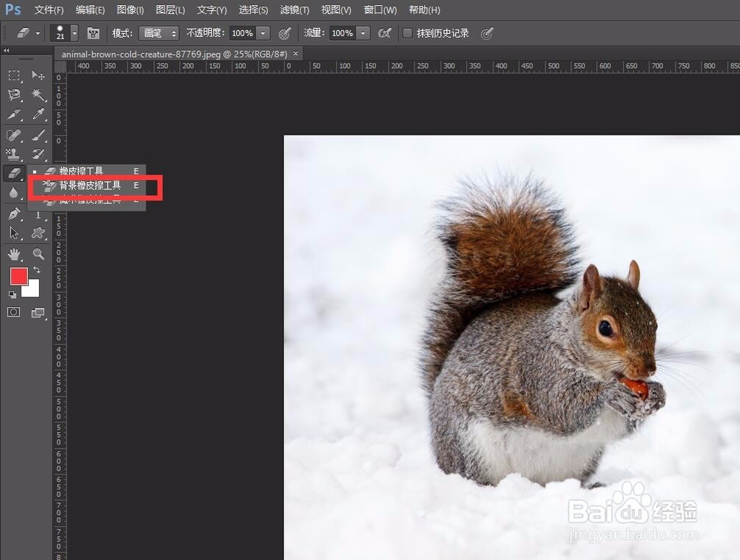The height and width of the screenshot is (560, 740).
Task: Select the Path Selection arrow tool
Action: click(x=14, y=232)
